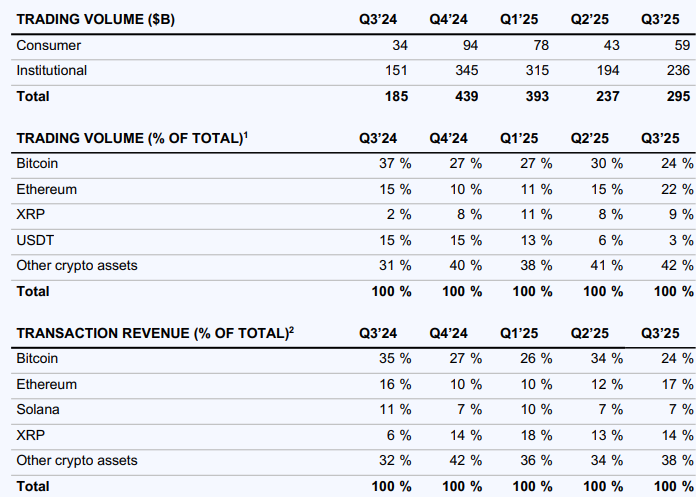Click Consumer Q2'25 value 43

point(610,45)
